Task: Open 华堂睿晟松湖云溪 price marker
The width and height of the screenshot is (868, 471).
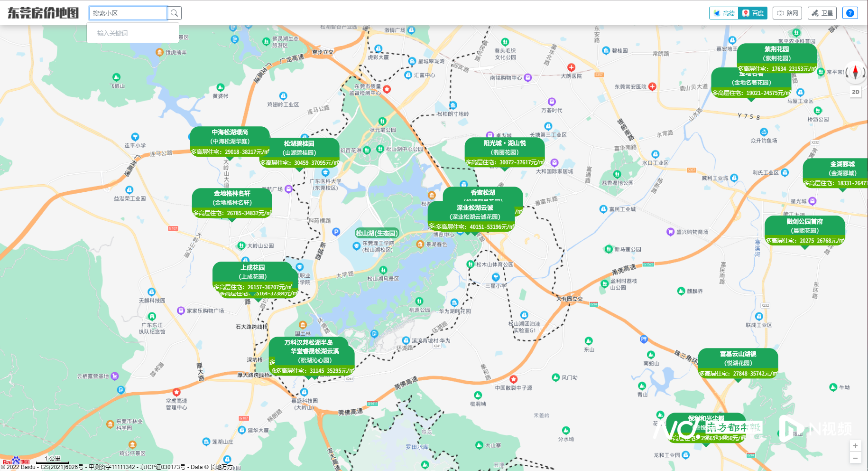Action: point(315,360)
